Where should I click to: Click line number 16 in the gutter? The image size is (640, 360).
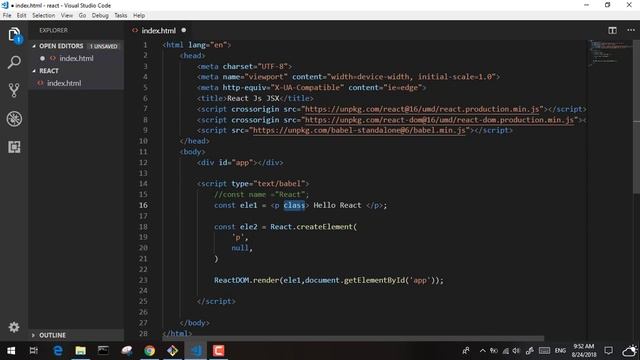[x=143, y=205]
